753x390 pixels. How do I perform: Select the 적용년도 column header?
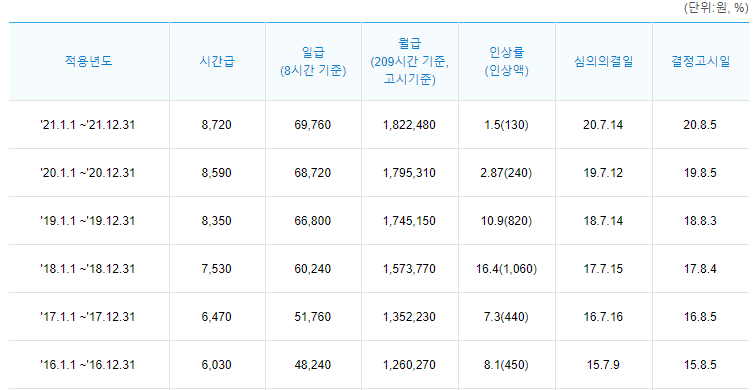point(89,61)
